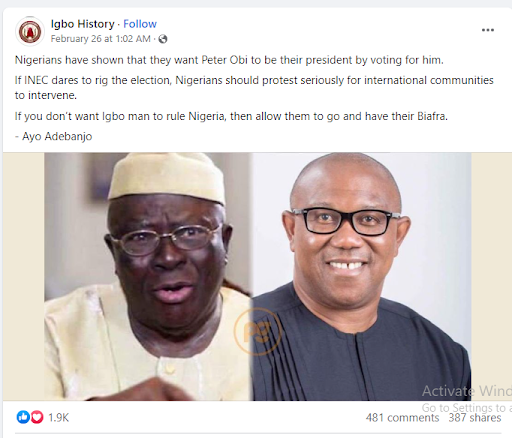
Task: Click the sentence mentioning INEC rigging
Action: coord(254,88)
